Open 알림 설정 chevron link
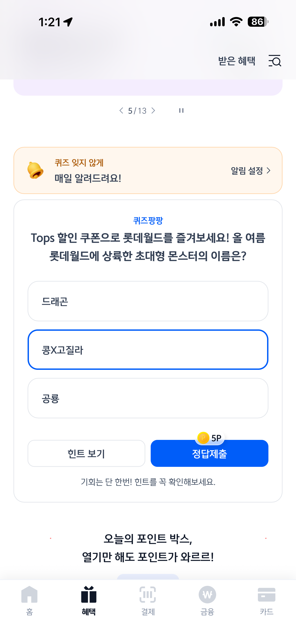The image size is (296, 644). 250,171
